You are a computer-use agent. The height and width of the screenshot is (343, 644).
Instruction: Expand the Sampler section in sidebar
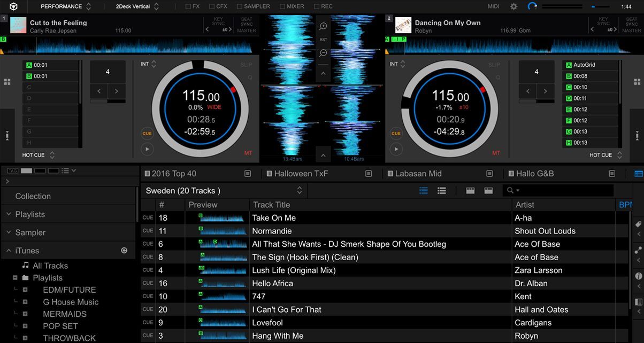(9, 232)
